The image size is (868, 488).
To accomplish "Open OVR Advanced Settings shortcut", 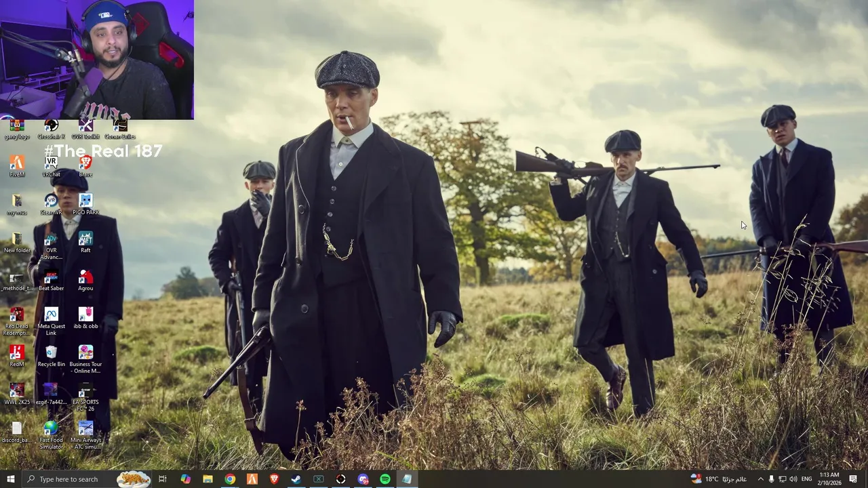I will (51, 245).
